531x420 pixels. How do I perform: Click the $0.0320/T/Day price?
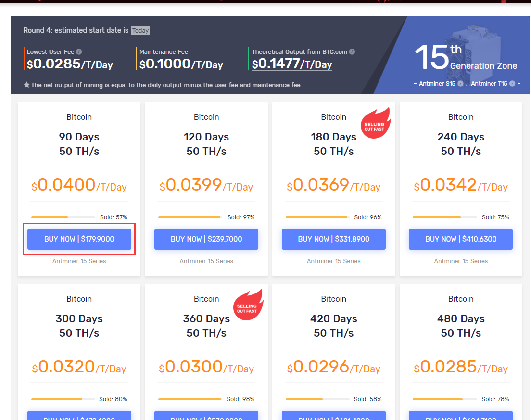coord(79,367)
